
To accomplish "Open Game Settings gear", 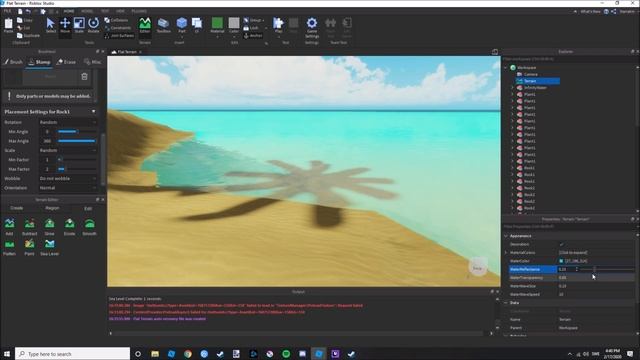I will point(312,27).
